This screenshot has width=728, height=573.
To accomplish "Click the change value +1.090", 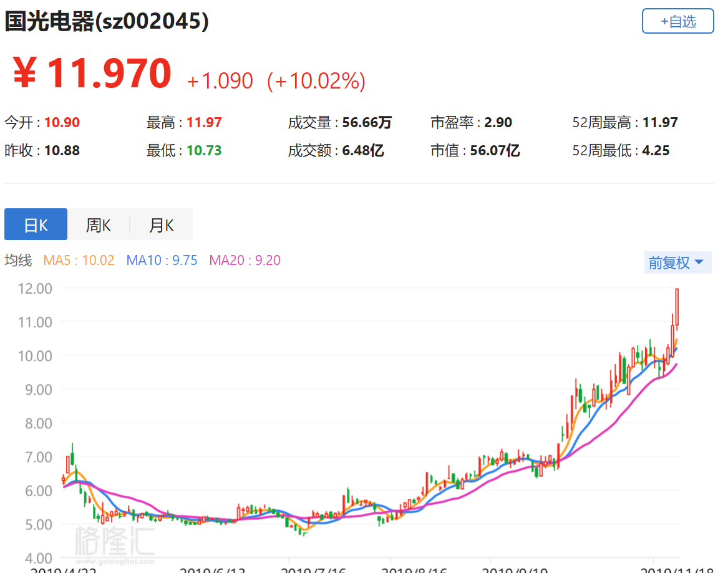I will [220, 80].
